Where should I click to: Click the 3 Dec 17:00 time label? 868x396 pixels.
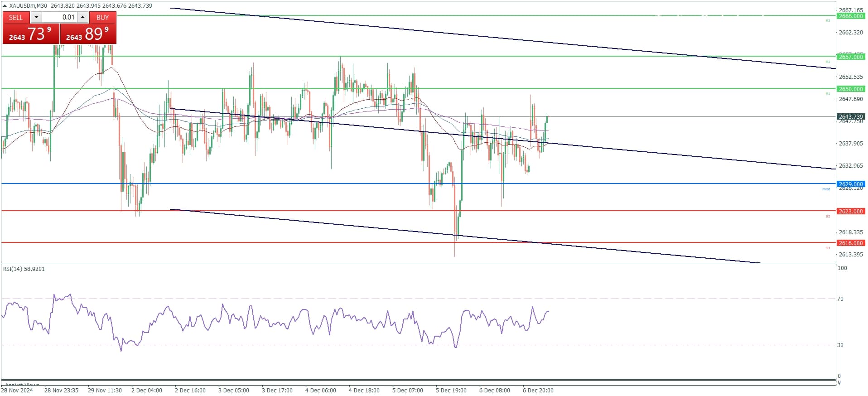(277, 390)
